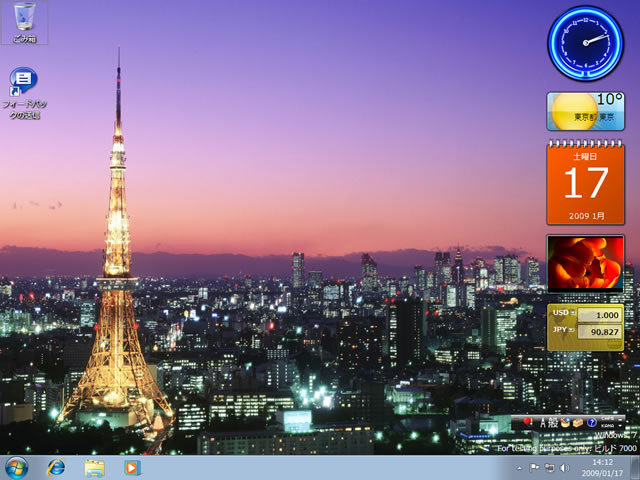Launch Internet Explorer from the taskbar
The image size is (640, 480).
56,468
